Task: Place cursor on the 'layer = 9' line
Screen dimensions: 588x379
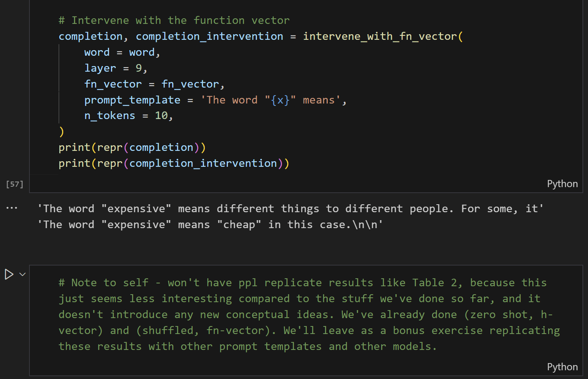Action: click(x=116, y=68)
